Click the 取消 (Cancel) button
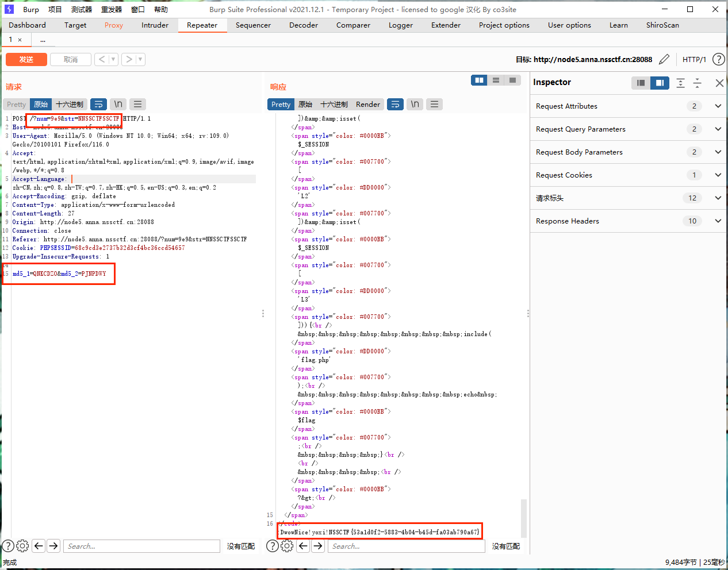This screenshot has height=570, width=728. [71, 59]
